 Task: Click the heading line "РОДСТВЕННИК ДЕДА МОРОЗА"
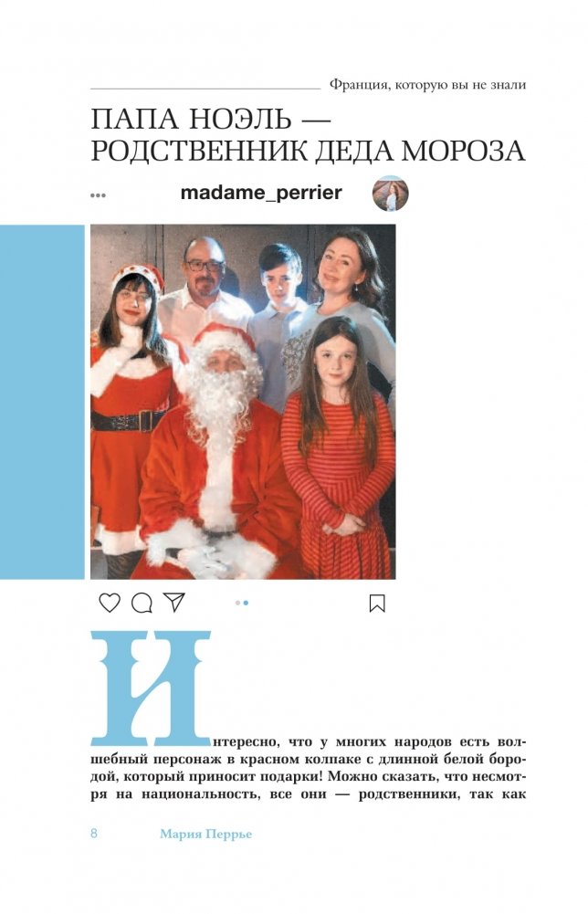[309, 152]
